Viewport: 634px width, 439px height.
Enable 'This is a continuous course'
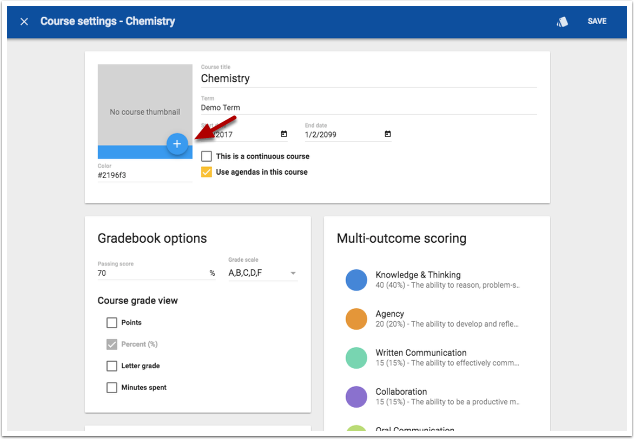[x=207, y=156]
